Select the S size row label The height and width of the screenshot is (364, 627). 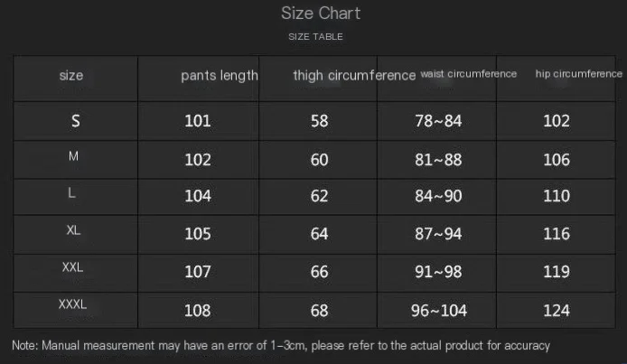(x=76, y=121)
